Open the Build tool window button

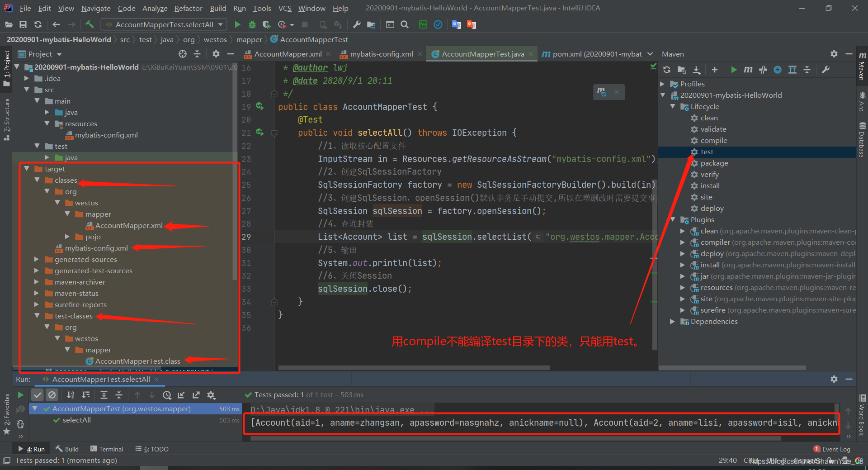67,449
